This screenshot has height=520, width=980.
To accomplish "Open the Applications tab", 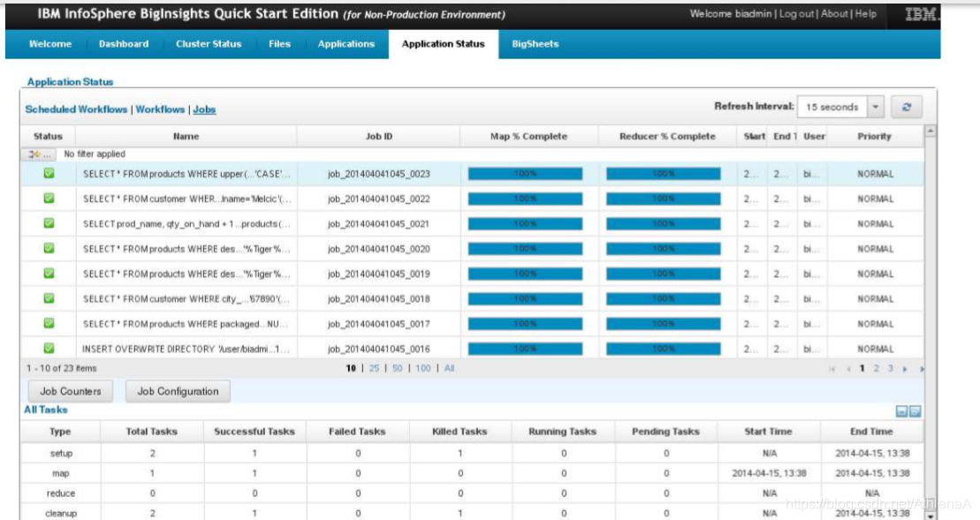I will click(346, 44).
